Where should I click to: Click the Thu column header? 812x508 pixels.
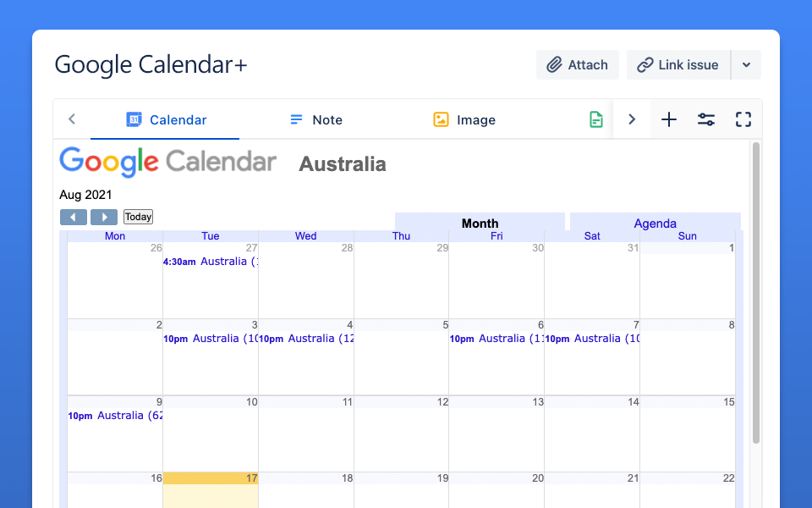coord(401,236)
